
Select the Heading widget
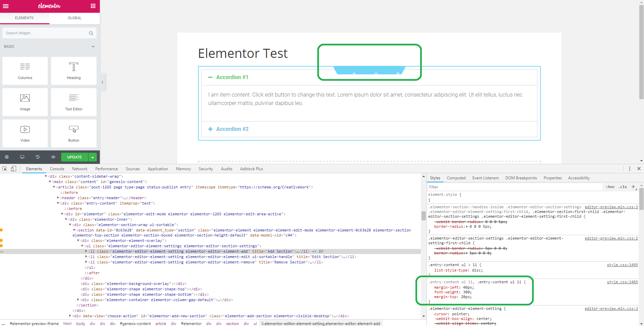pyautogui.click(x=74, y=71)
